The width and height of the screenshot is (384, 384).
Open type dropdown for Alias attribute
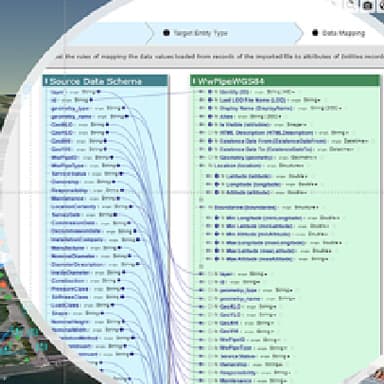[x=265, y=116]
